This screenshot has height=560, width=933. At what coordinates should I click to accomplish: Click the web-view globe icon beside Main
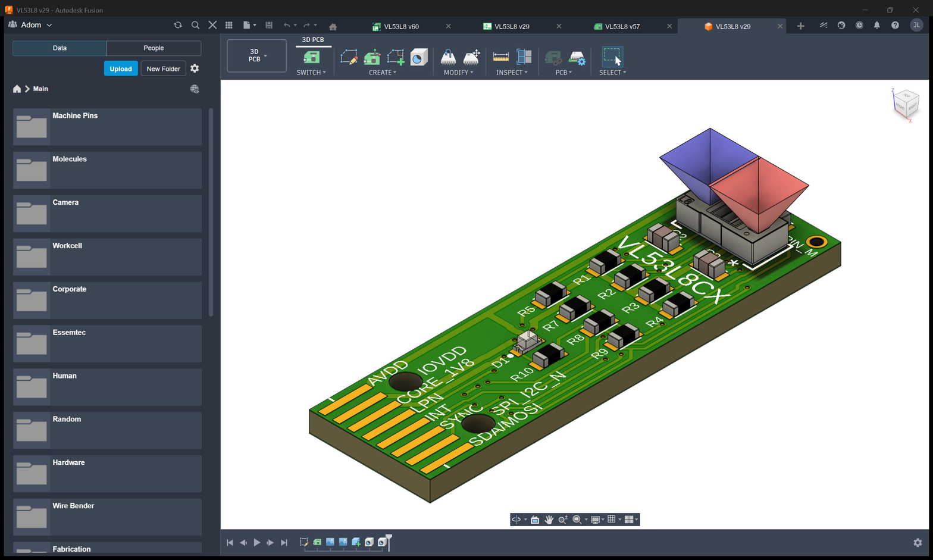pyautogui.click(x=195, y=89)
